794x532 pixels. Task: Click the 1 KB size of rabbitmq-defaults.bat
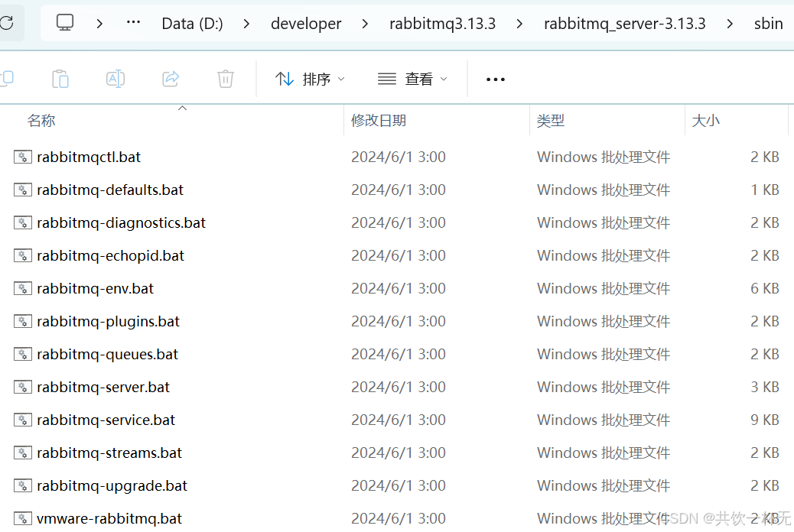coord(765,190)
